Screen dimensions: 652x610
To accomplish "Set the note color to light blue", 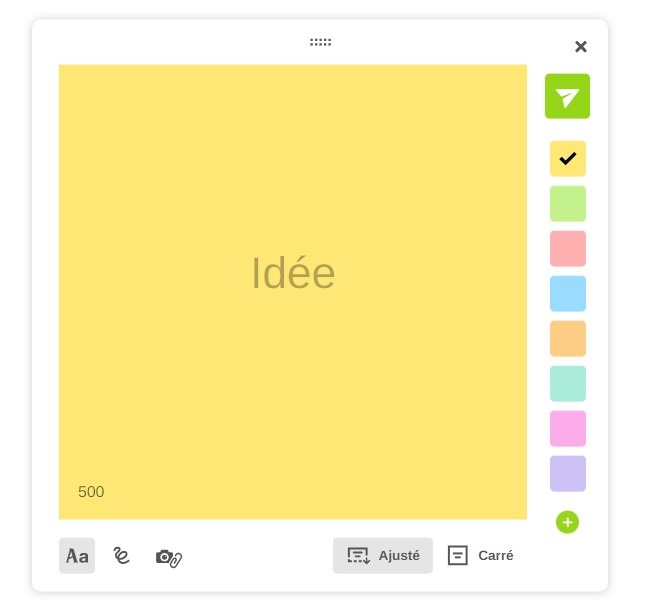I will click(x=567, y=293).
